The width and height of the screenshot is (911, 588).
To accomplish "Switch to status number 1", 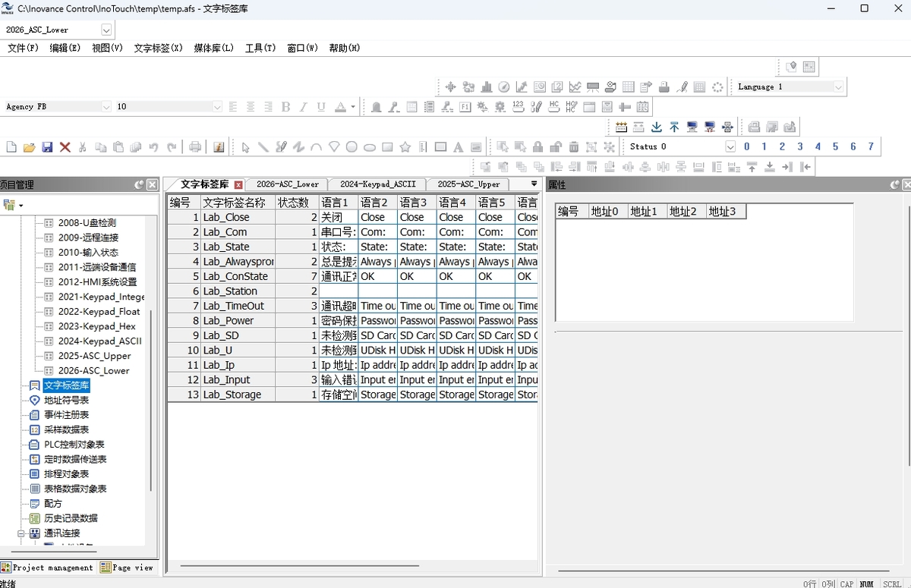I will click(764, 147).
